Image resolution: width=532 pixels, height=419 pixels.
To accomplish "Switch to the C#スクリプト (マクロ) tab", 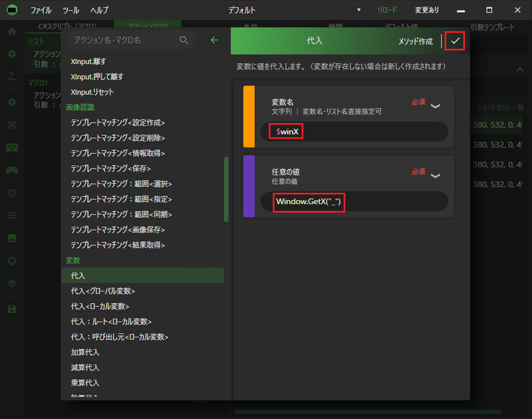I will pyautogui.click(x=67, y=26).
